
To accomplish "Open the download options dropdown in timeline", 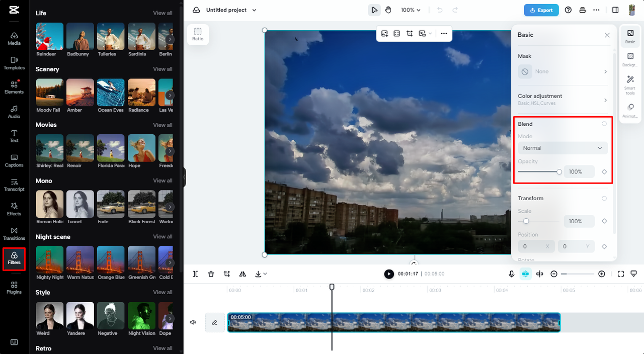I will pyautogui.click(x=261, y=274).
